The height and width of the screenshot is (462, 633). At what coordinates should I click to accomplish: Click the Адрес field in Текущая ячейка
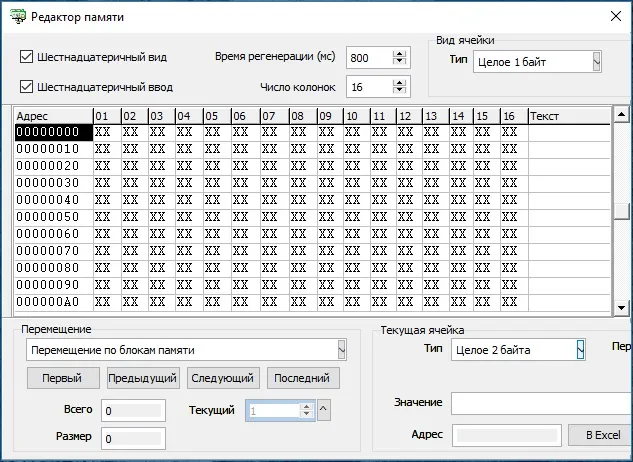507,435
